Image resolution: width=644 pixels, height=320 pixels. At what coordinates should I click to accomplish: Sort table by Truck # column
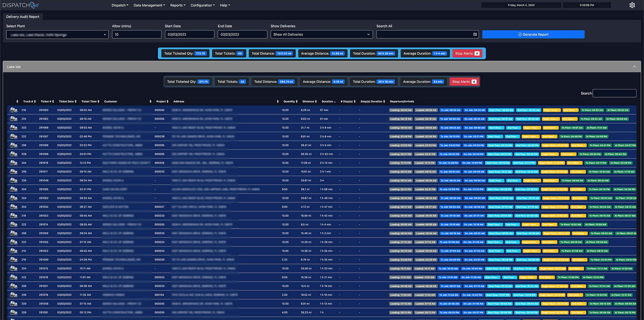(x=29, y=102)
